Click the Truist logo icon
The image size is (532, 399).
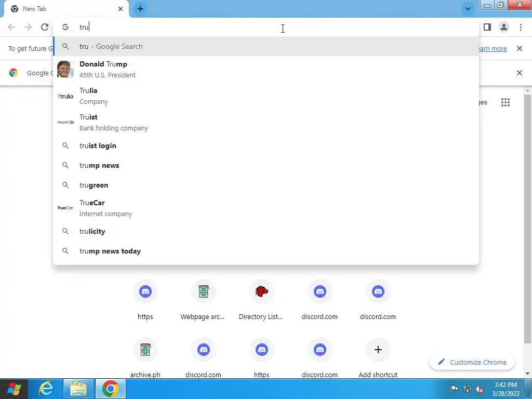pyautogui.click(x=65, y=122)
